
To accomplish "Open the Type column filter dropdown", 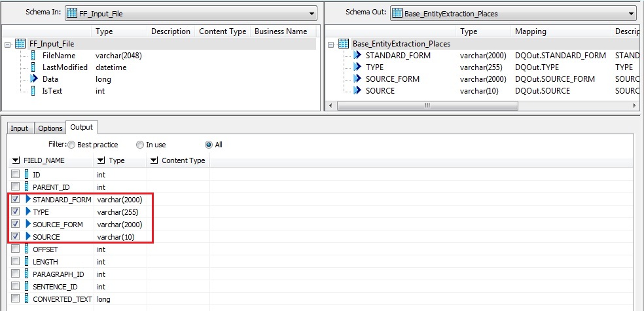I will (101, 160).
